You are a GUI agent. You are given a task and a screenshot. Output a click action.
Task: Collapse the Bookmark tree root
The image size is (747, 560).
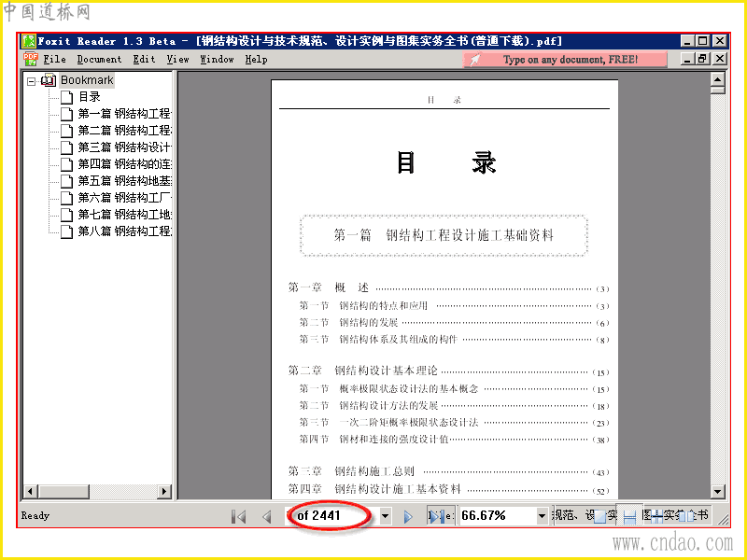coord(32,81)
